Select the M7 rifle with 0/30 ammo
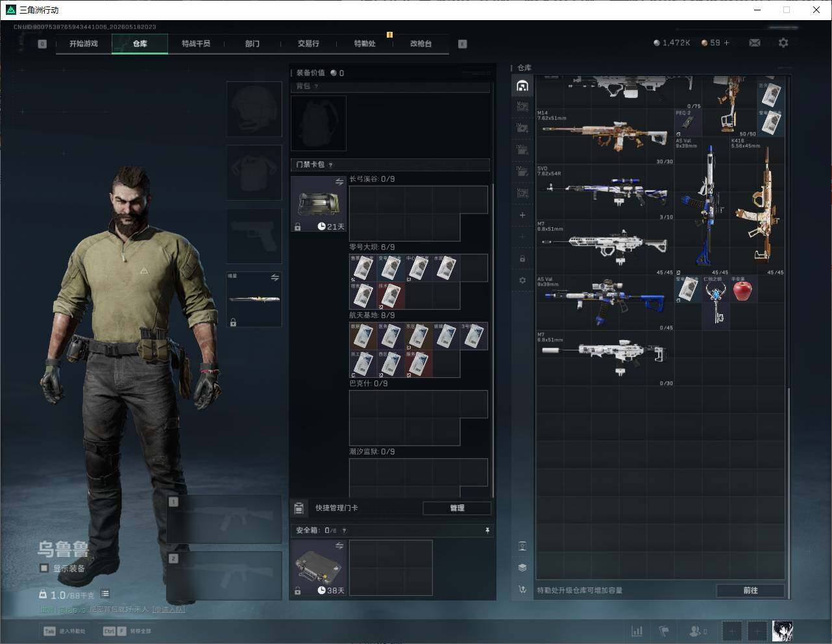Screen dimensions: 832x644 click(x=605, y=358)
